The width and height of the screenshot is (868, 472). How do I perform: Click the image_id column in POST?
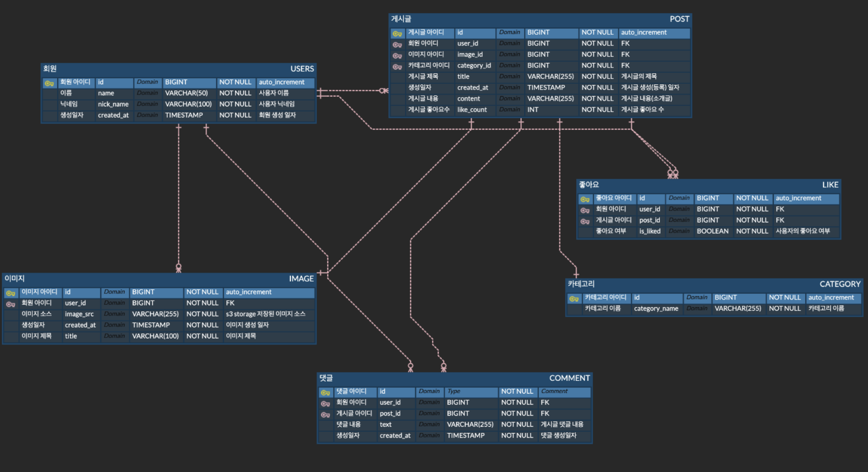click(470, 54)
